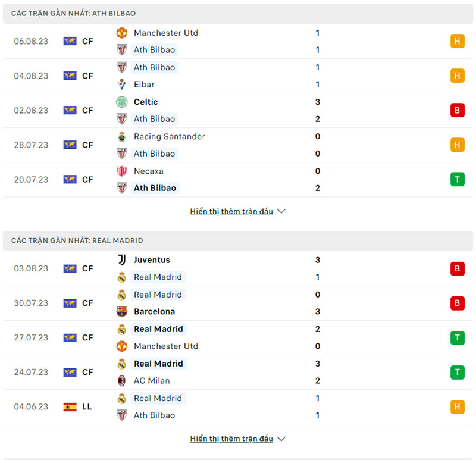The width and height of the screenshot is (476, 460).
Task: Select the AC Milan club badge
Action: click(122, 380)
